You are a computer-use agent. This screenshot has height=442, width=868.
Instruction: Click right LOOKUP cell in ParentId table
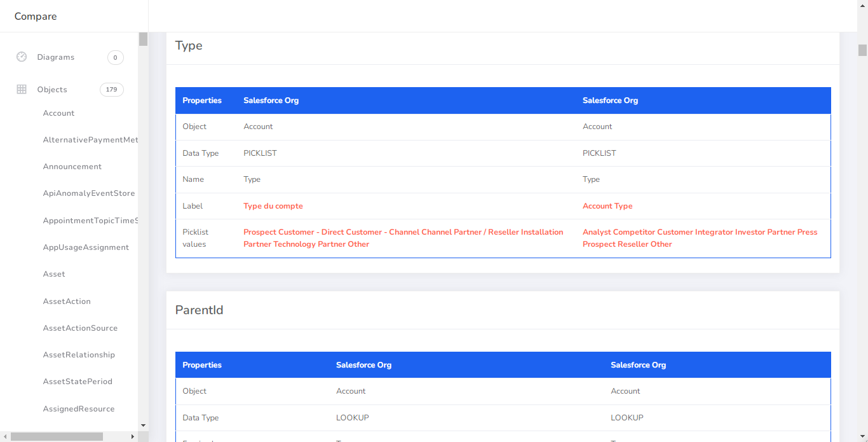tap(627, 418)
